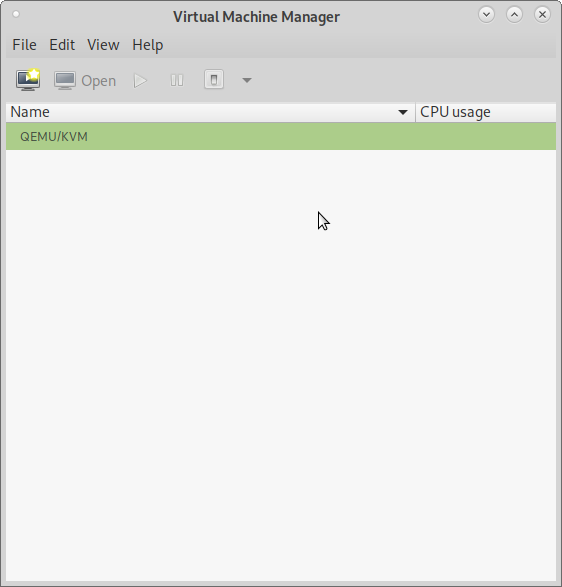Click the Virtual Machine Manager title bar
This screenshot has width=562, height=587.
click(256, 16)
